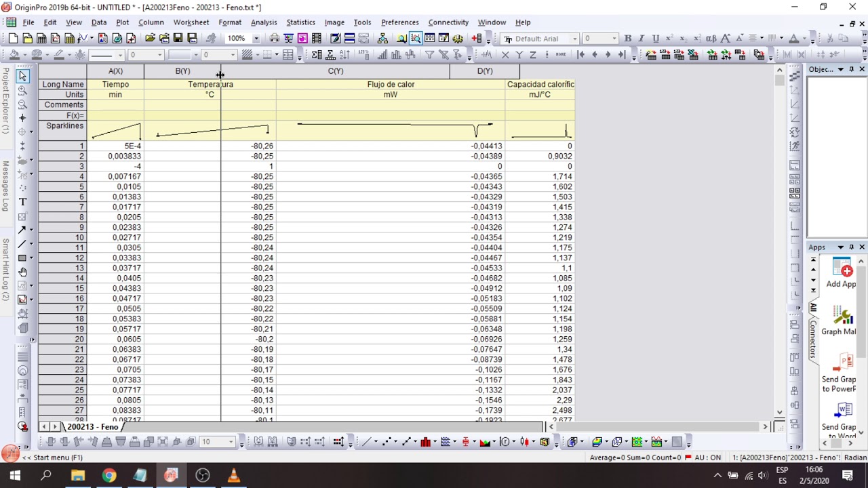868x488 pixels.
Task: Move column to first arrow icon
Action: 580,54
